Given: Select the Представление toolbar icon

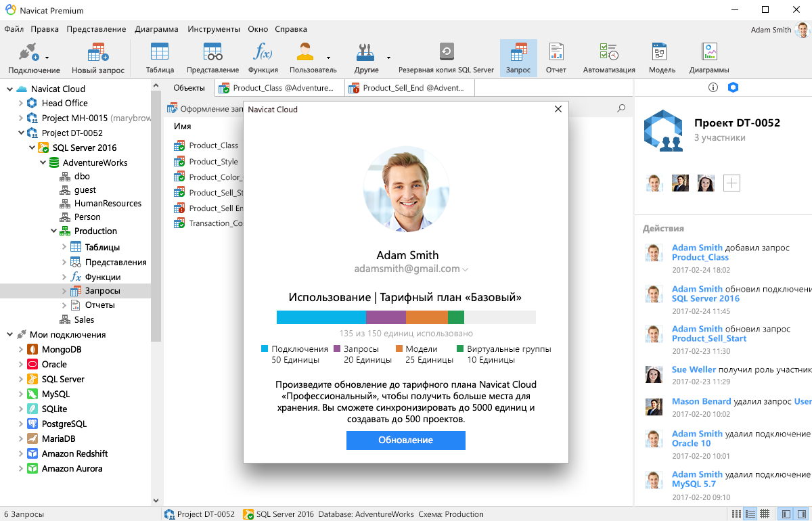Looking at the screenshot, I should [x=212, y=52].
